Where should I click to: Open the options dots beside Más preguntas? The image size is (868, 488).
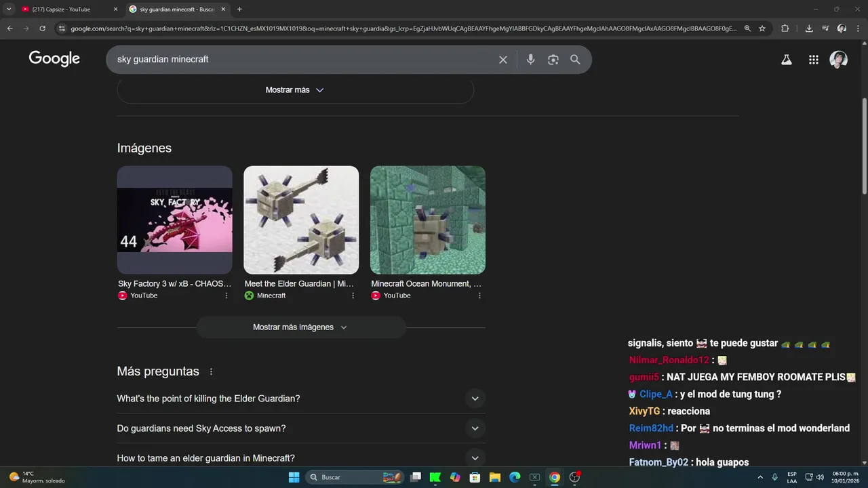(x=211, y=371)
